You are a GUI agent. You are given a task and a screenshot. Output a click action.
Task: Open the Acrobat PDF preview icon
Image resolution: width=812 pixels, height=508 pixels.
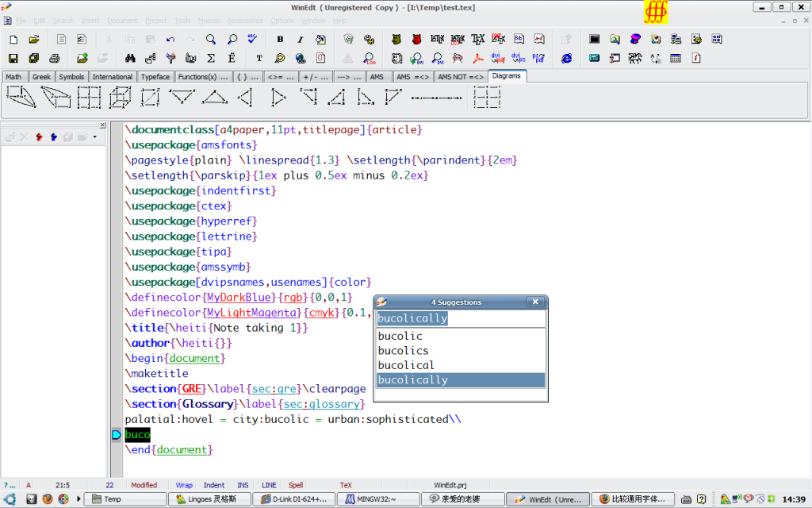[478, 58]
